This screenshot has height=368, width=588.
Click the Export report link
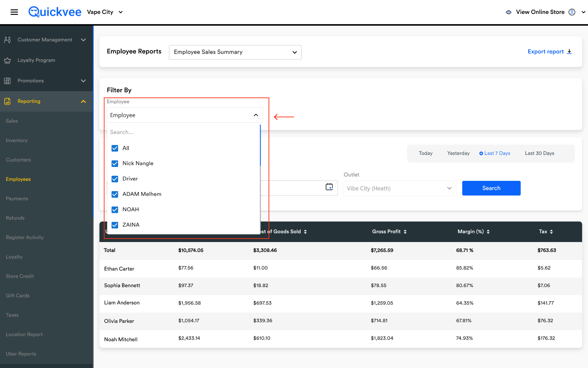pyautogui.click(x=550, y=52)
